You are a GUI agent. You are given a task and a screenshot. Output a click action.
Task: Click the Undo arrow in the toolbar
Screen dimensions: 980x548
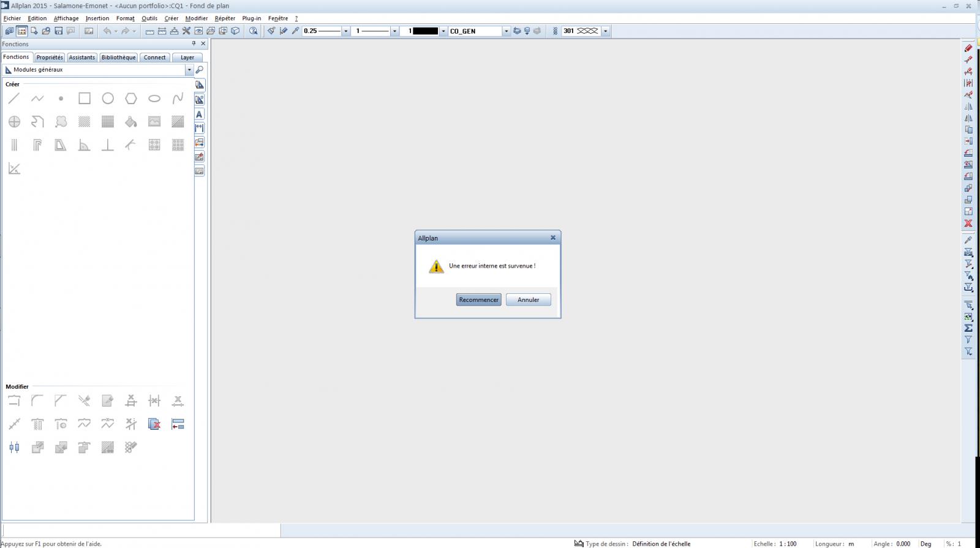[107, 31]
